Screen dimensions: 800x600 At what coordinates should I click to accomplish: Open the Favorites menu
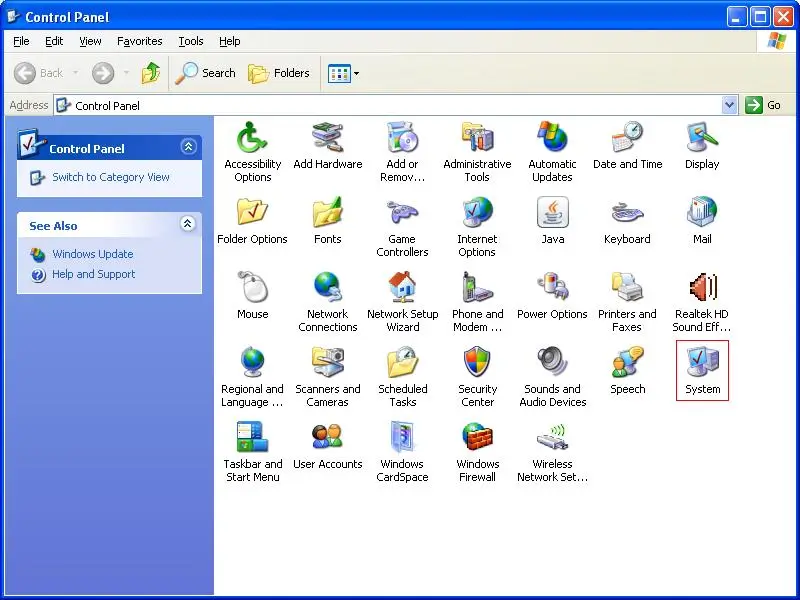tap(140, 41)
